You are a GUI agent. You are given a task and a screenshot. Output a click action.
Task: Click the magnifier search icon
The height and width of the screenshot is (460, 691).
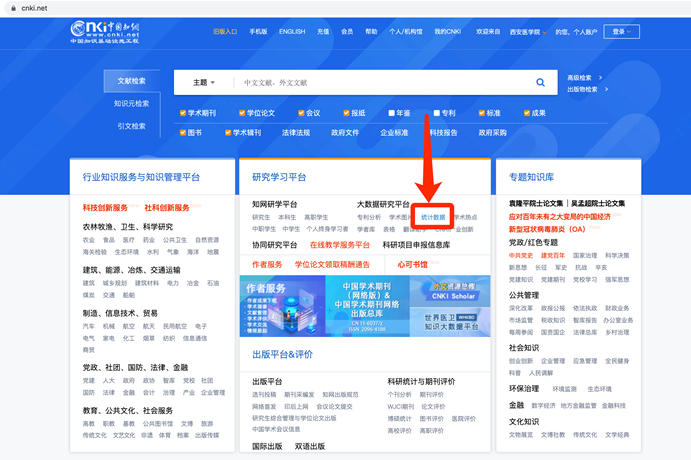pyautogui.click(x=540, y=82)
